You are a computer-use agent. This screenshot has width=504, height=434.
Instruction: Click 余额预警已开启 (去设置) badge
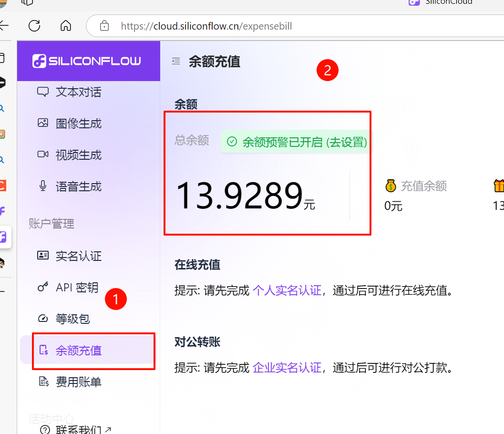tap(295, 142)
